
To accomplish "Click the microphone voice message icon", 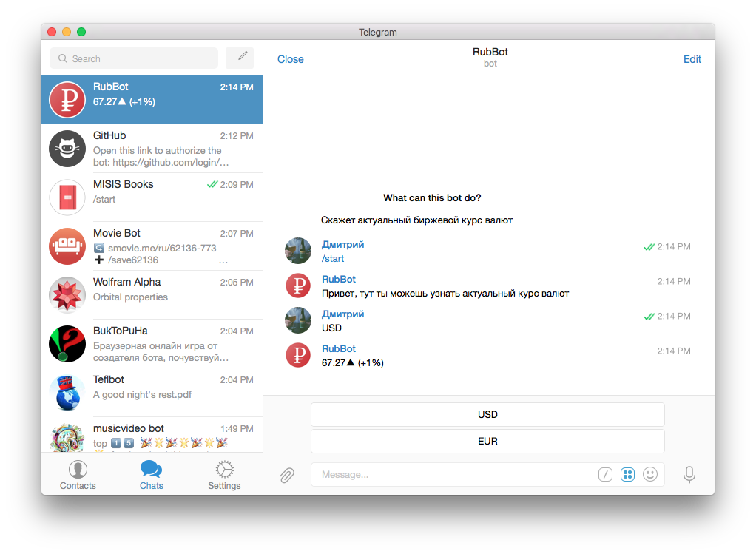I will tap(689, 474).
